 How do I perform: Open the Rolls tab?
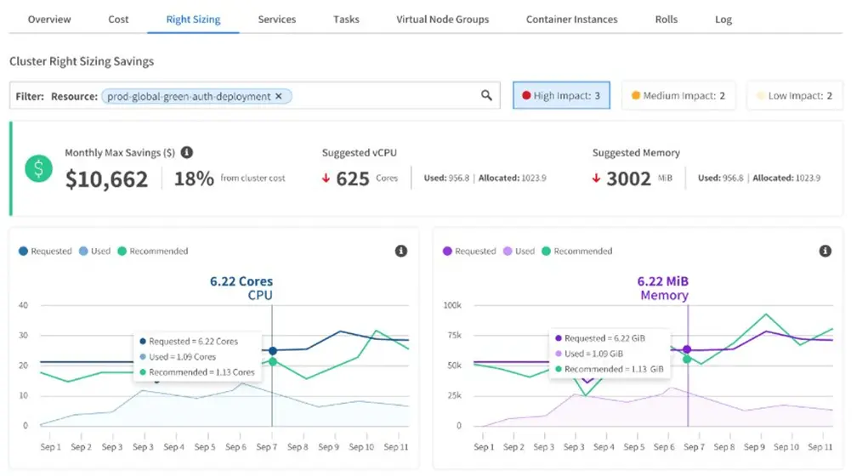click(666, 20)
